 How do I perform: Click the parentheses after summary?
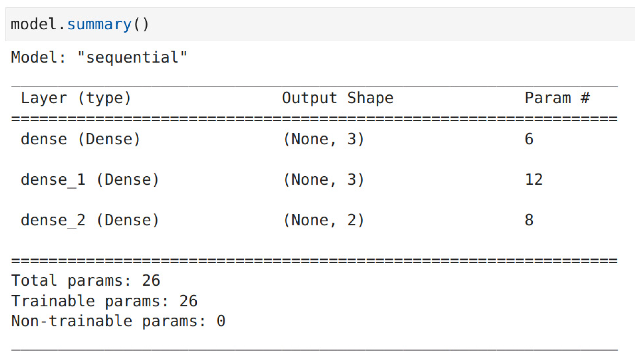pos(141,25)
